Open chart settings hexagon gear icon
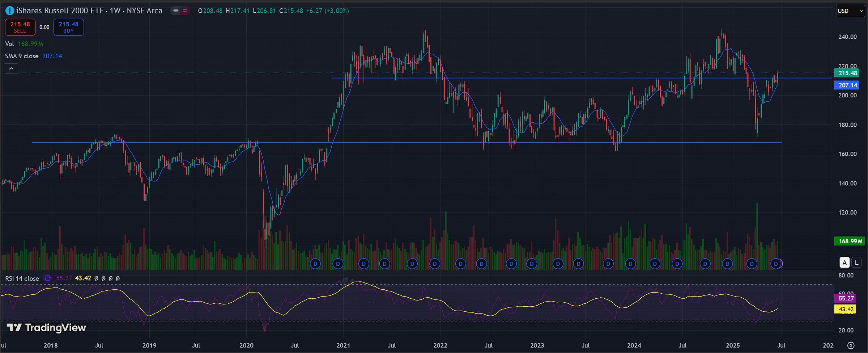Image resolution: width=868 pixels, height=353 pixels. click(851, 345)
